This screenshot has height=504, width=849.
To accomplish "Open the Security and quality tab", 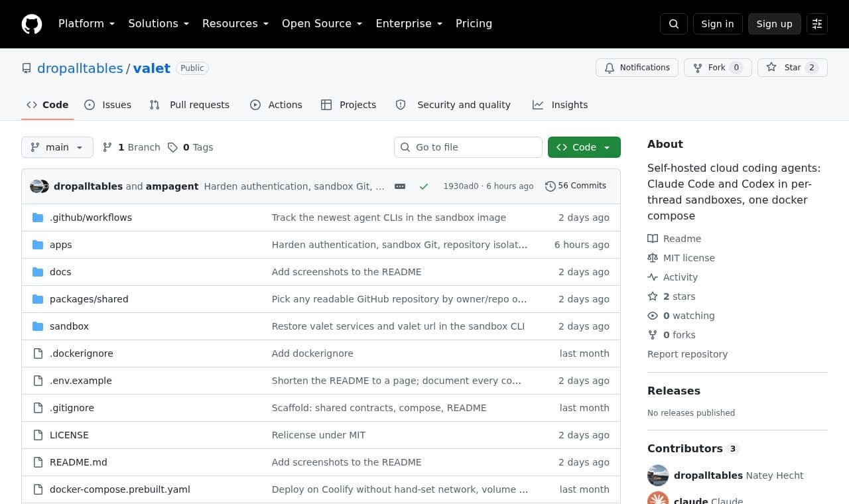I will (453, 105).
